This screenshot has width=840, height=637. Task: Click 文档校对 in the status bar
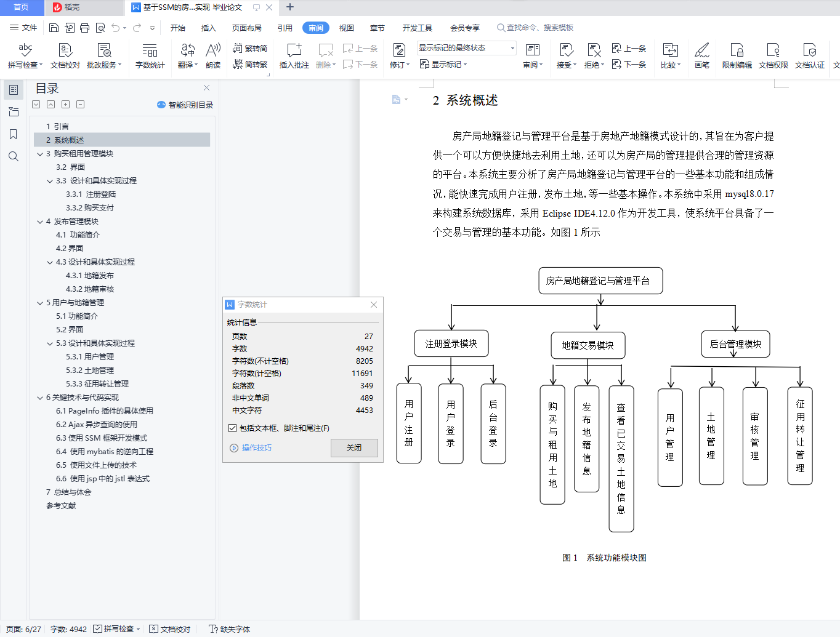coord(170,629)
